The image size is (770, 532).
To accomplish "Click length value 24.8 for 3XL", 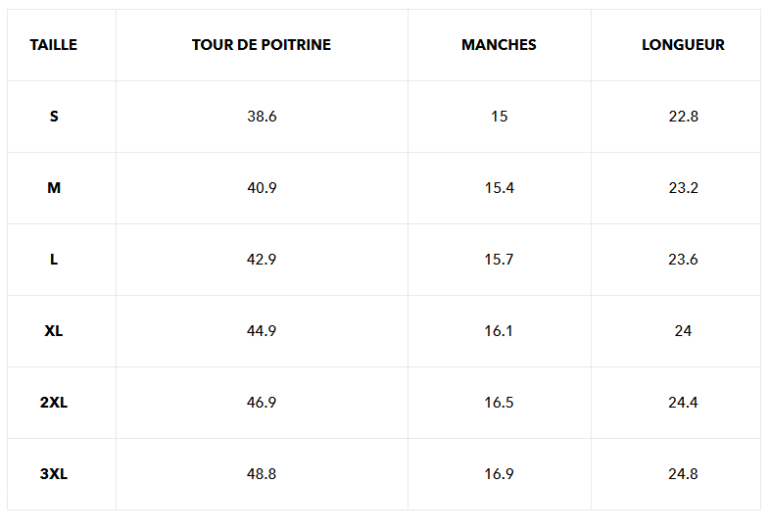I will coord(683,474).
